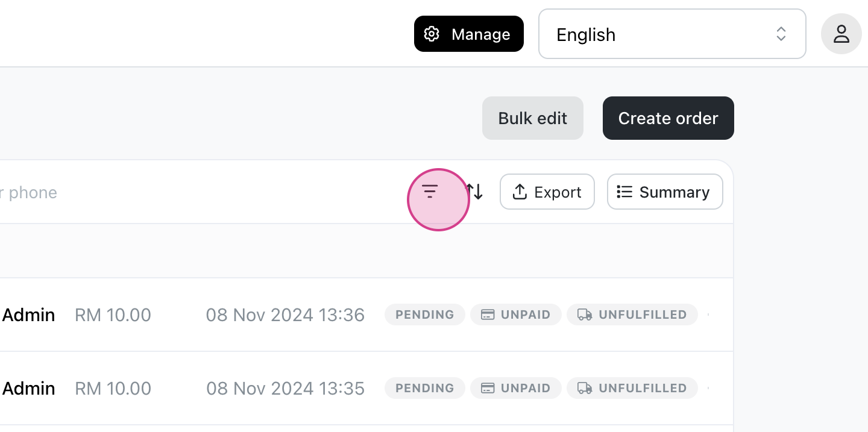Export the orders list
The image size is (868, 432).
click(547, 192)
